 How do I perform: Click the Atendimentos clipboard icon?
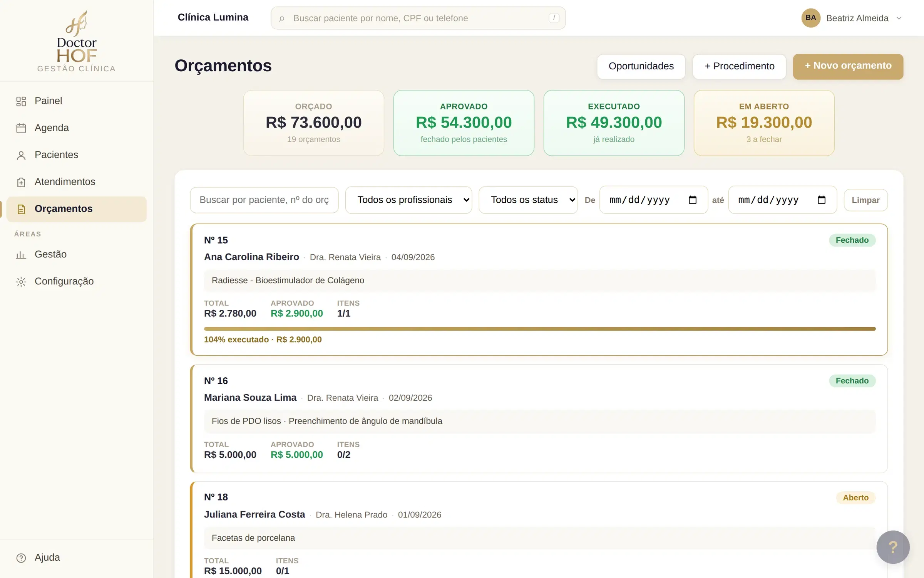click(x=21, y=182)
